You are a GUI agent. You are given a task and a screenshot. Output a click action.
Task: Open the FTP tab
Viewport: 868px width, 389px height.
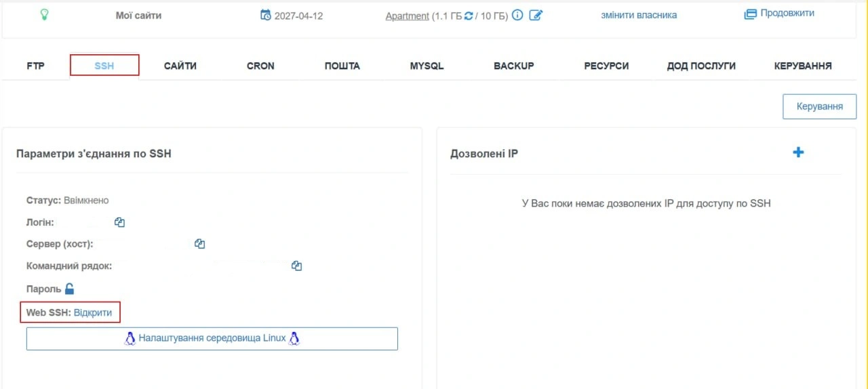click(36, 66)
